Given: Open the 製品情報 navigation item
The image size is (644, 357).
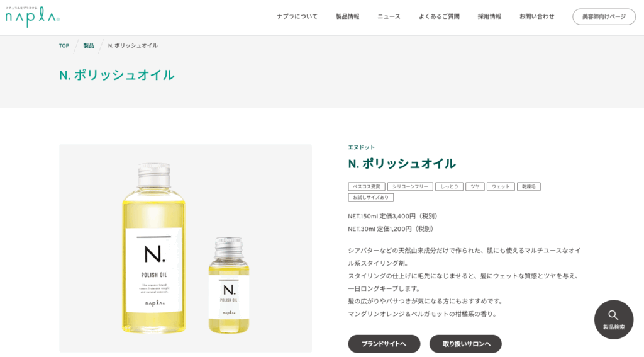Looking at the screenshot, I should (347, 16).
